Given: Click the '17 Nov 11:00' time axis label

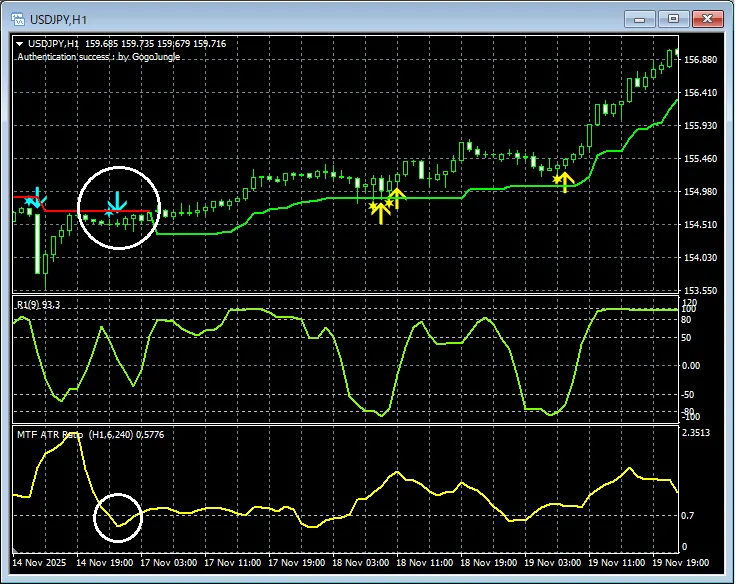Looking at the screenshot, I should [233, 562].
